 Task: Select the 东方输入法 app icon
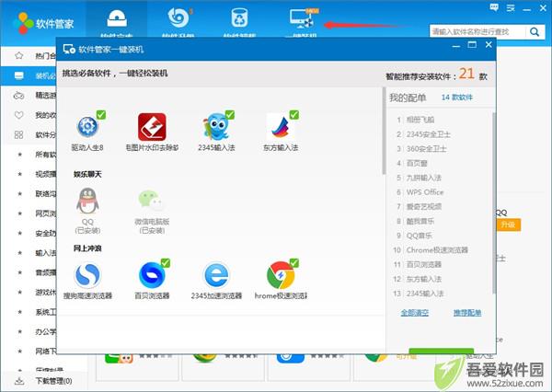[280, 127]
